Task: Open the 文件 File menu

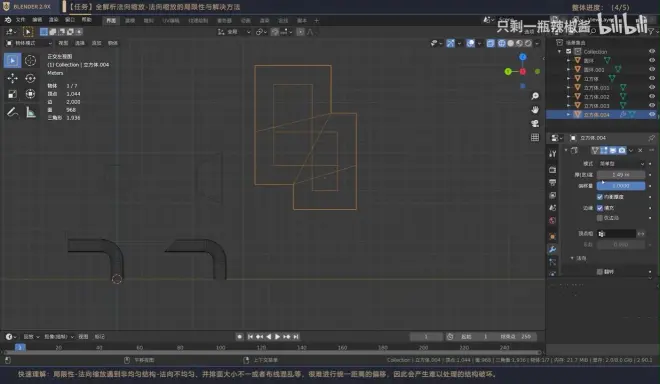Action: pos(21,20)
